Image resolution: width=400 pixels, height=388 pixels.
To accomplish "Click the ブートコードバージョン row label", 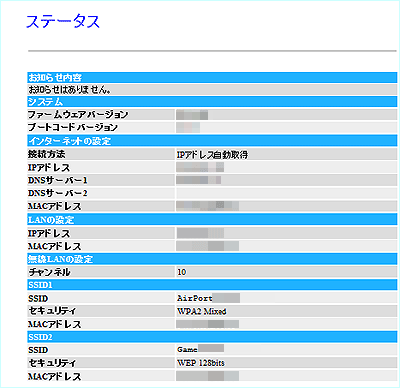I will coord(73,127).
